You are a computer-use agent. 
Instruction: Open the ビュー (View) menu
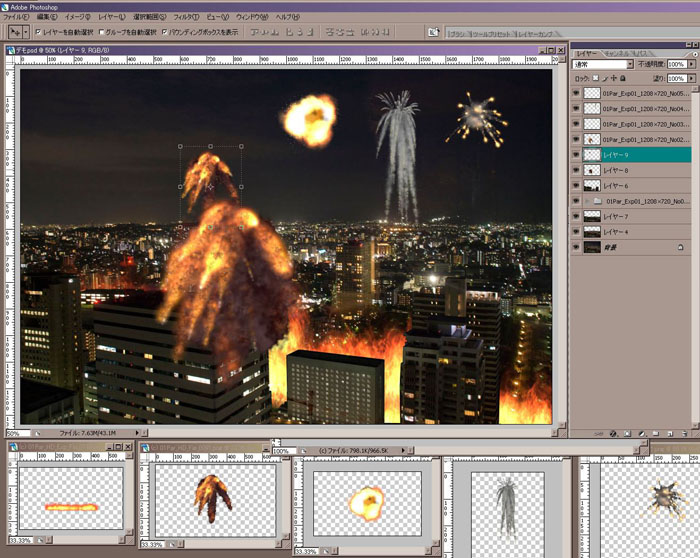[x=217, y=17]
